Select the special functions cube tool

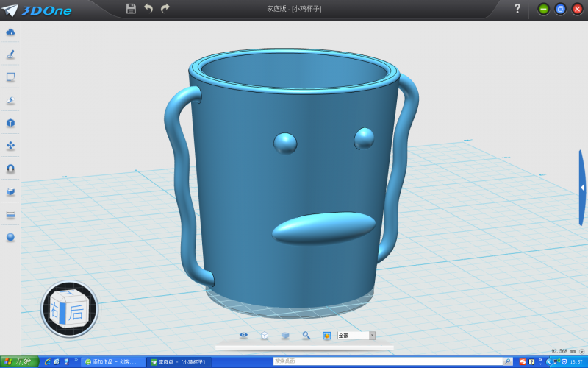coord(10,123)
